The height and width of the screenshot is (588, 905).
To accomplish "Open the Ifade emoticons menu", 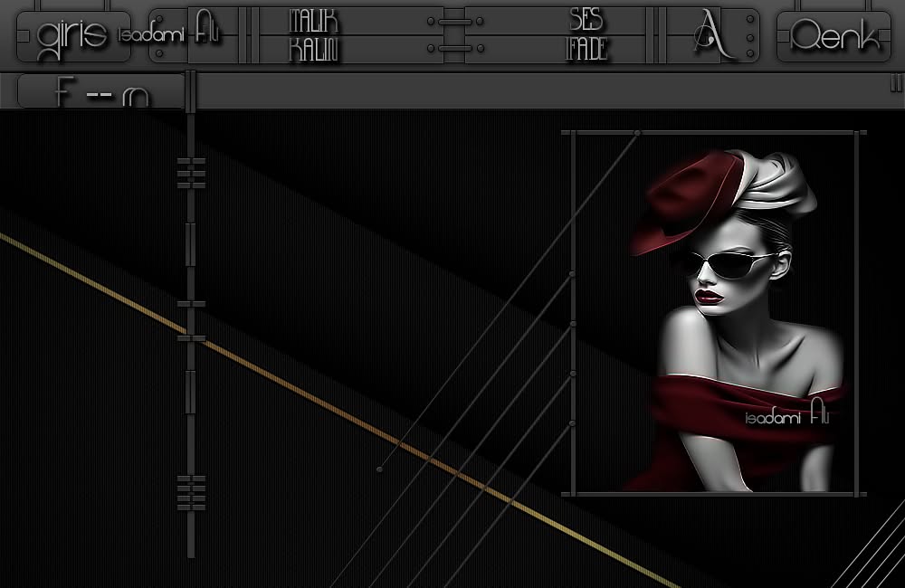I will tap(586, 50).
